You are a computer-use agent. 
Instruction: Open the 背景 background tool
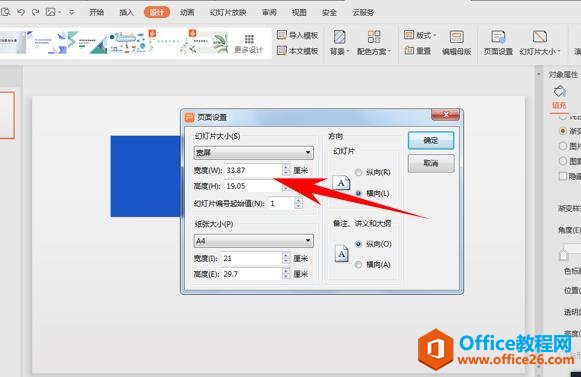coord(339,37)
